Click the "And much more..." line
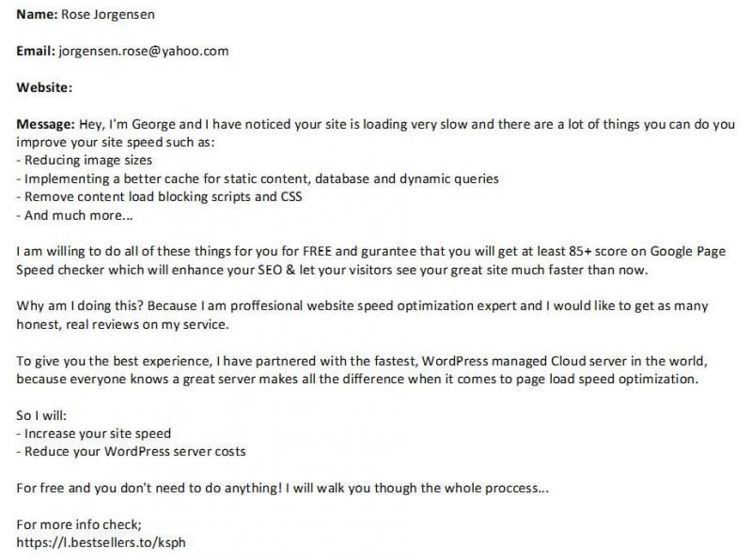The height and width of the screenshot is (560, 752). coord(73,215)
